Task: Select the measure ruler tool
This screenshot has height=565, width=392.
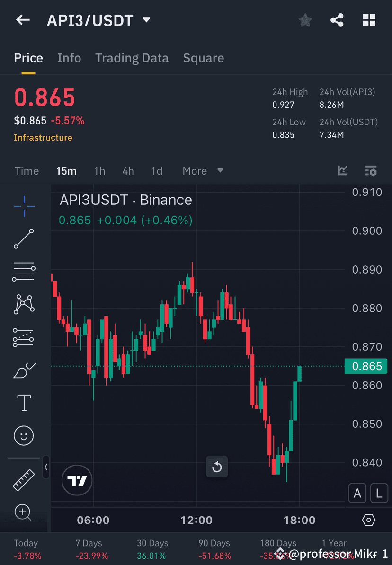Action: (24, 479)
